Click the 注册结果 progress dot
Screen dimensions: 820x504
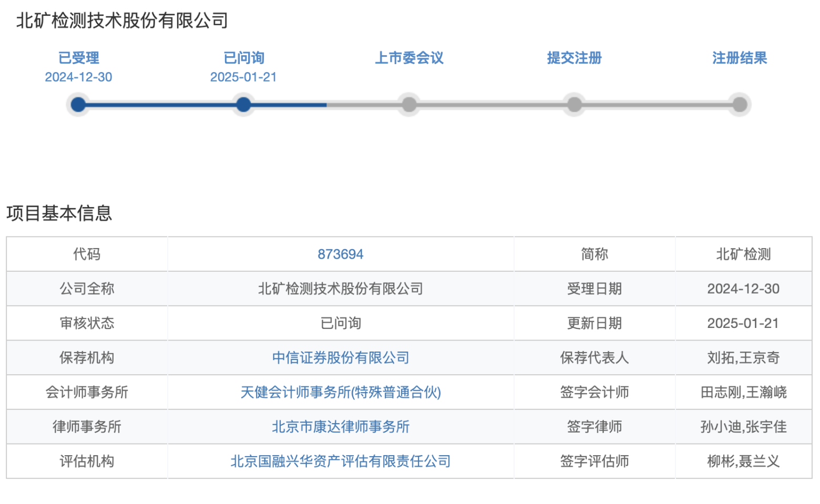pyautogui.click(x=740, y=105)
